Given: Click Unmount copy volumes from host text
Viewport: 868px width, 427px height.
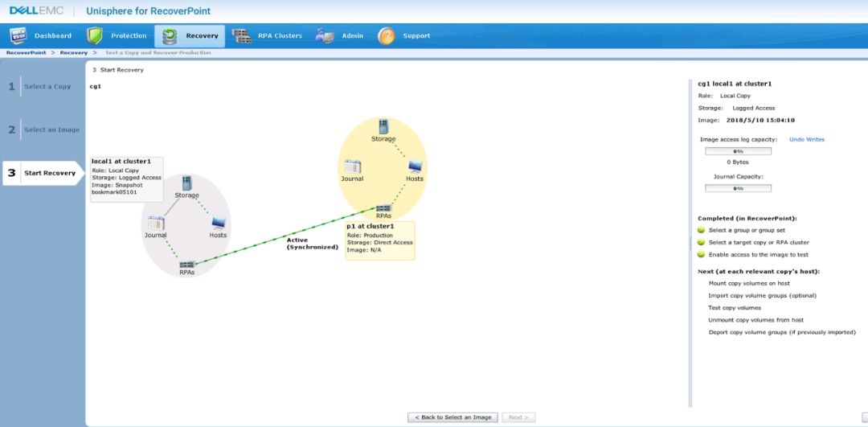Looking at the screenshot, I should 755,319.
